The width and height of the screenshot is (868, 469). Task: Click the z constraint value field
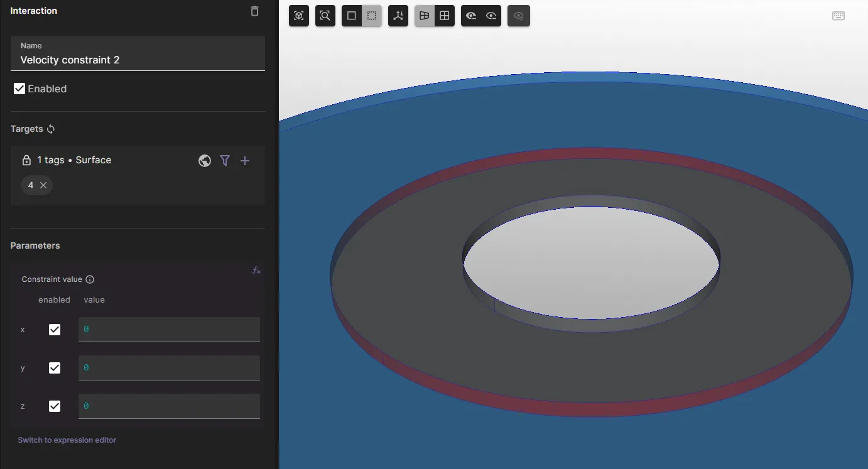(169, 406)
